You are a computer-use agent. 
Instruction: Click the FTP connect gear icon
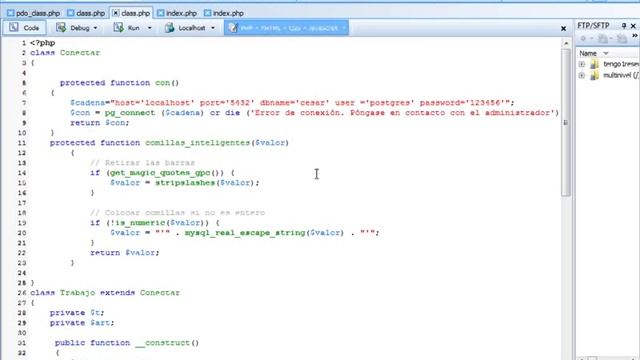tap(583, 39)
